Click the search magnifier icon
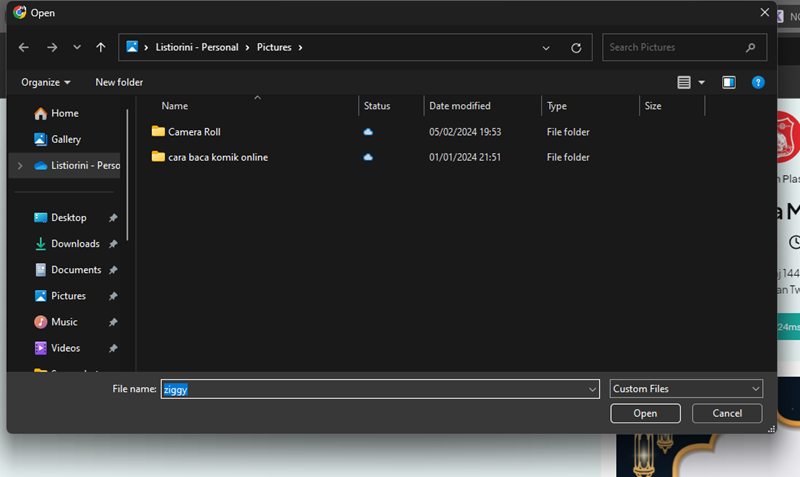 tap(751, 47)
